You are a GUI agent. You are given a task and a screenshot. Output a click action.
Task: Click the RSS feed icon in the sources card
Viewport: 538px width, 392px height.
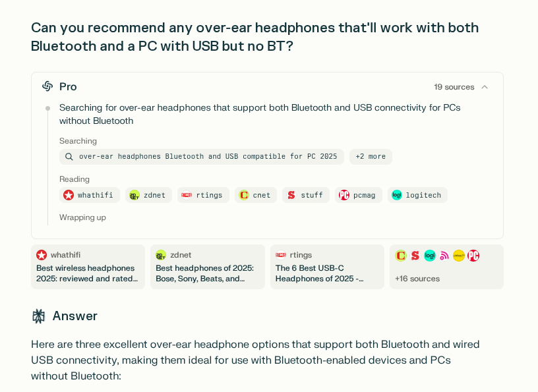(x=444, y=255)
